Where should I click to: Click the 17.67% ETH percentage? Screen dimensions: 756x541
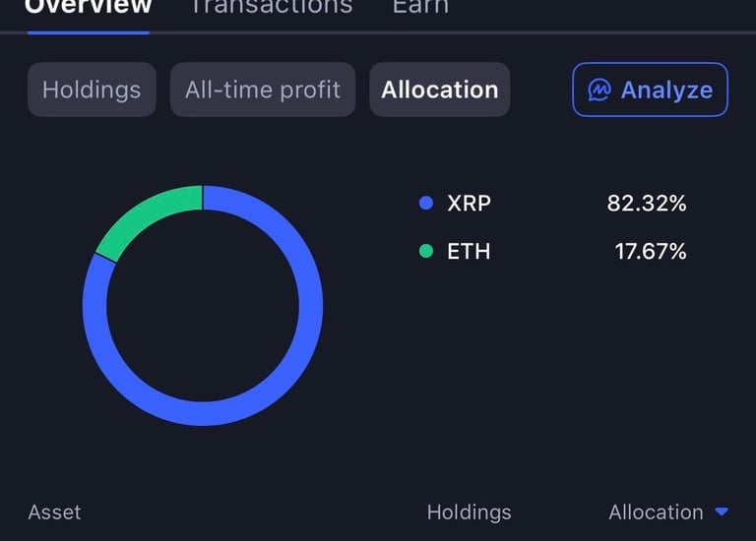click(651, 251)
